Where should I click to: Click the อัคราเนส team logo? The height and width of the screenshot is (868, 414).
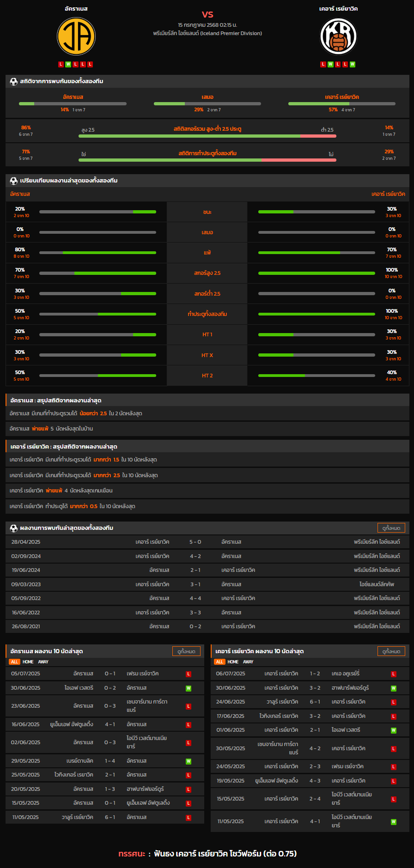click(x=76, y=36)
